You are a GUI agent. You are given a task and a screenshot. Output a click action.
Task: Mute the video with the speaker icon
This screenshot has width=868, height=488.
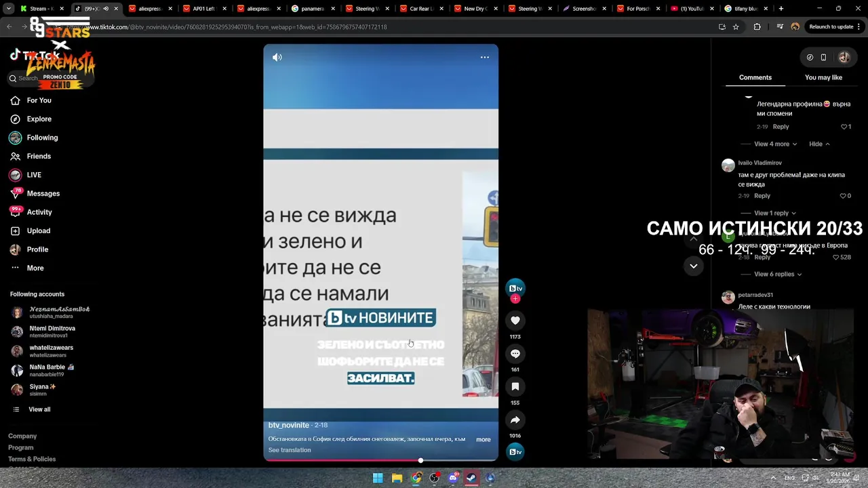click(x=277, y=58)
